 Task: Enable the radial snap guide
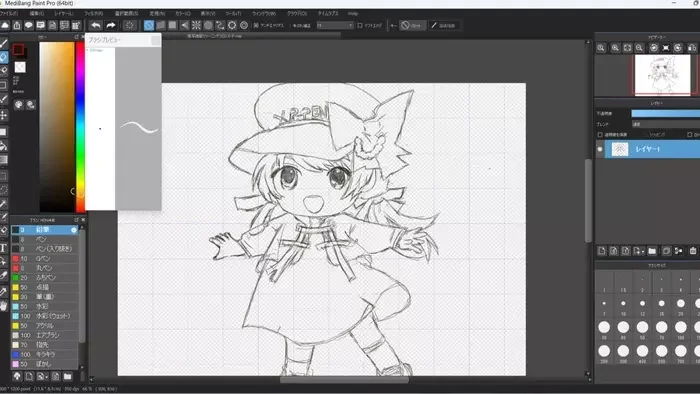pos(196,25)
